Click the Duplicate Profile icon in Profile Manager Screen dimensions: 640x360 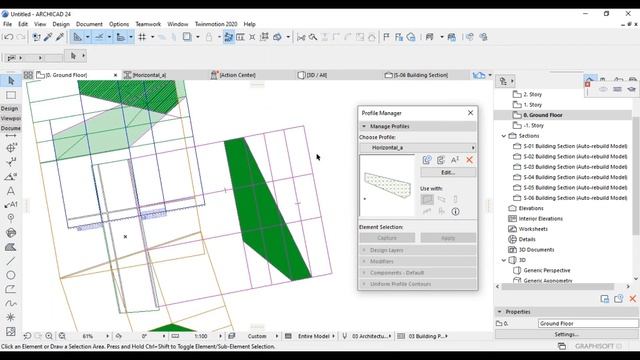[441, 160]
